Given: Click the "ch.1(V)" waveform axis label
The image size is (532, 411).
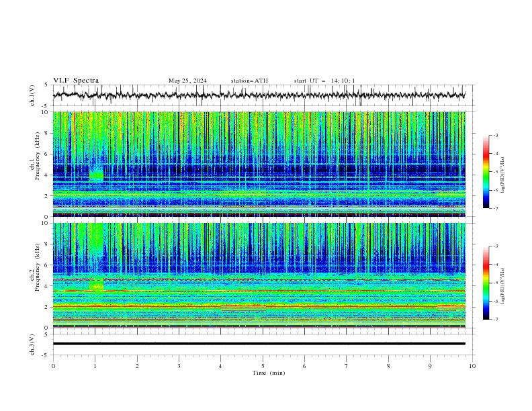Looking at the screenshot, I should pyautogui.click(x=32, y=95).
